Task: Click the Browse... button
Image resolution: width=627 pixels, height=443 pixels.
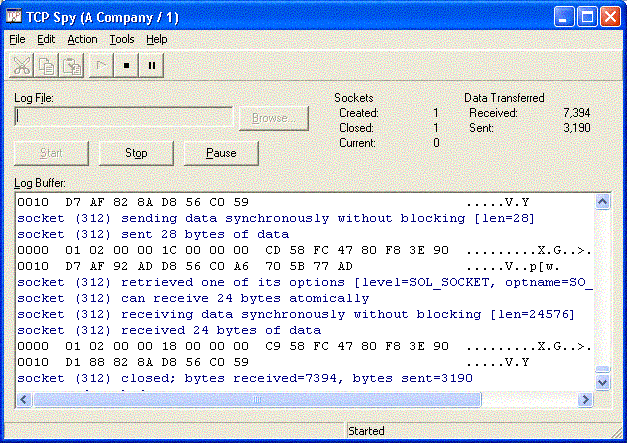Action: pyautogui.click(x=274, y=118)
